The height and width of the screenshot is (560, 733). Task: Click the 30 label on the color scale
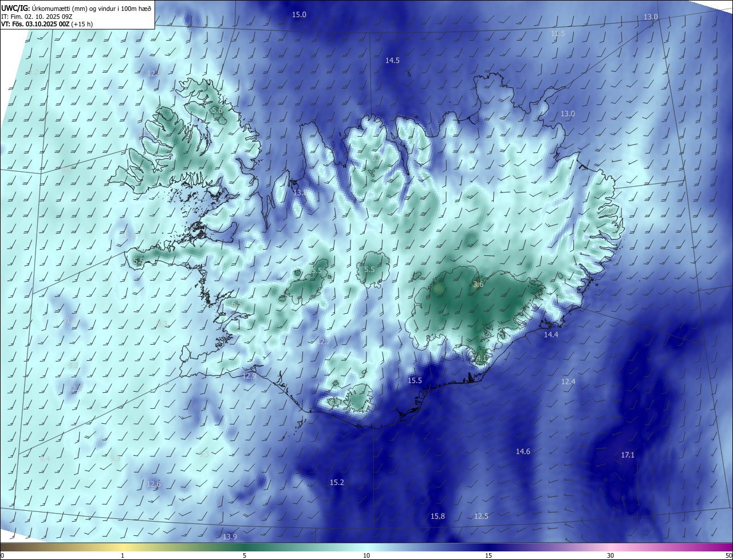[x=610, y=555]
